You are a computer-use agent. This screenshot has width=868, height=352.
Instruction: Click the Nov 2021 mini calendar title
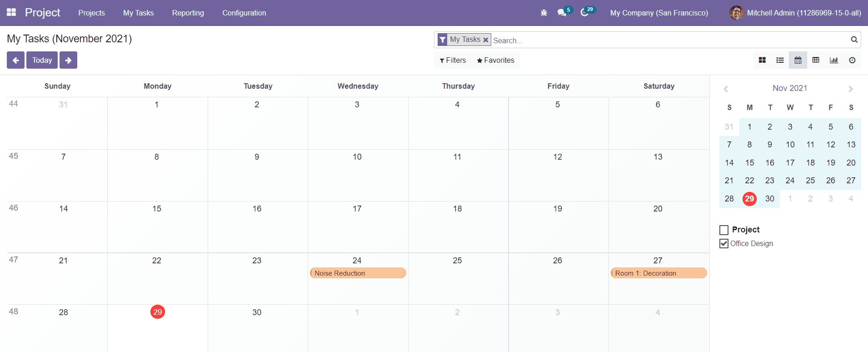click(790, 88)
